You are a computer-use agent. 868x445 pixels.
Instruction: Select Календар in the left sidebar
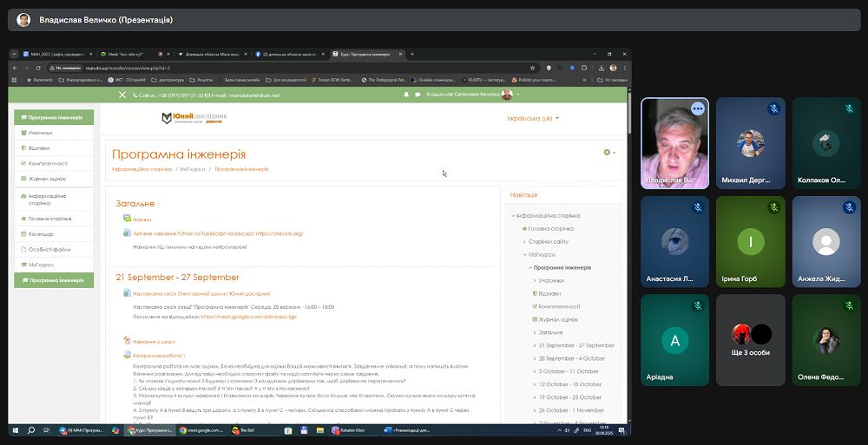click(x=54, y=234)
